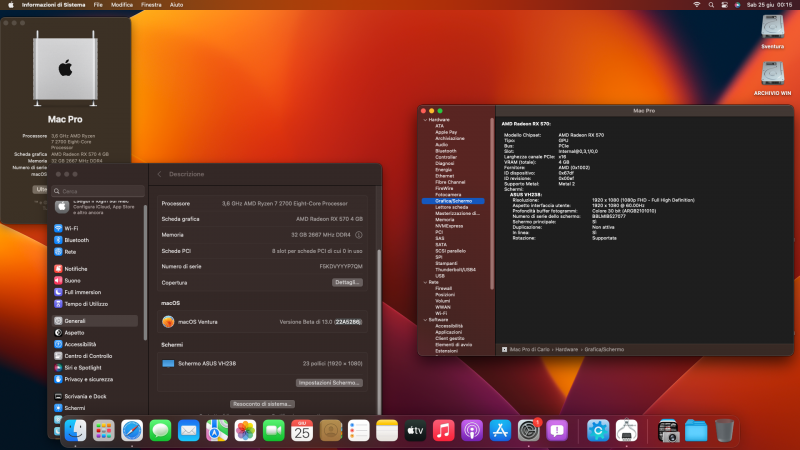Click the Resoconto di sistema... button

(262, 404)
